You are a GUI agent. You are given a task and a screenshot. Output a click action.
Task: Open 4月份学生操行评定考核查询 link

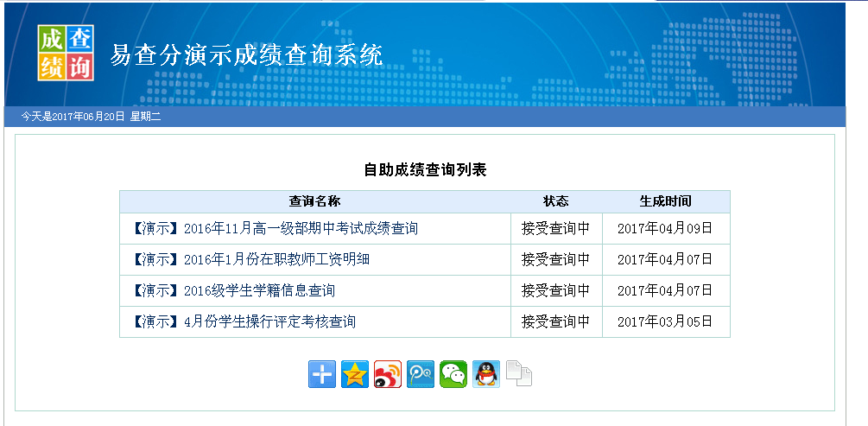[x=244, y=321]
